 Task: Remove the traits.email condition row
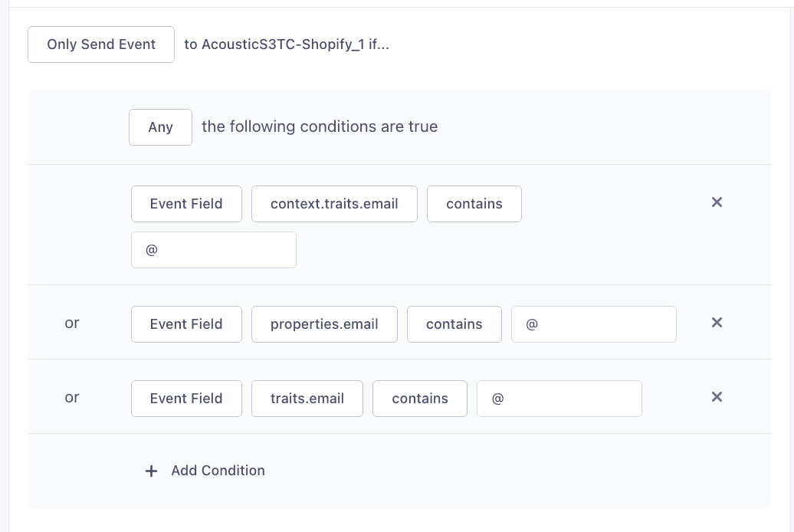pos(717,397)
